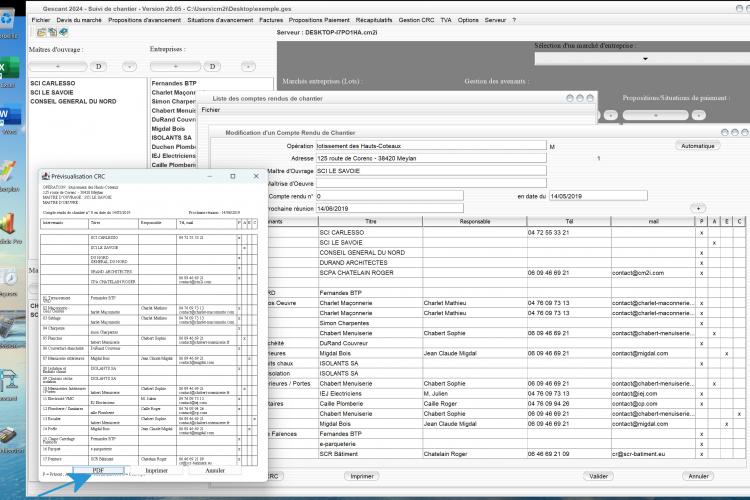This screenshot has height=500, width=750.
Task: Open the Gestion CRC menu
Action: (x=417, y=20)
